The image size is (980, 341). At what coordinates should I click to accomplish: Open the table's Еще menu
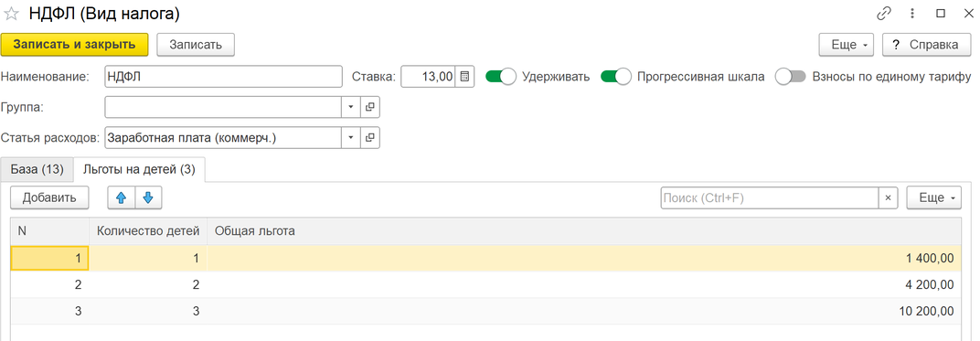pos(933,198)
